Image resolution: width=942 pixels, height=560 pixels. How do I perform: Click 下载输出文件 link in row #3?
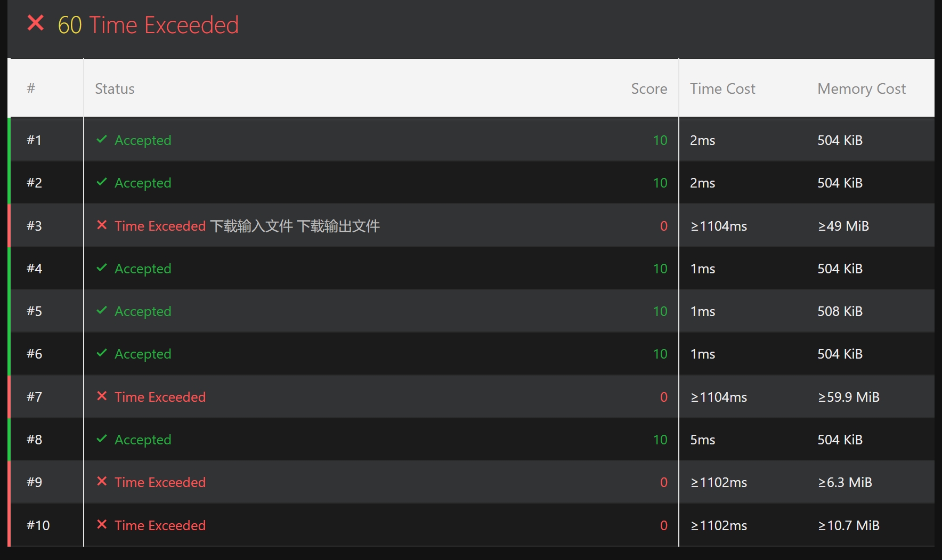click(338, 226)
